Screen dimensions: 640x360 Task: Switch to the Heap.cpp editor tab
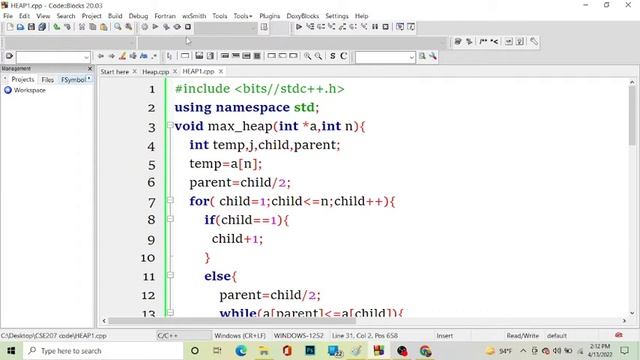155,71
